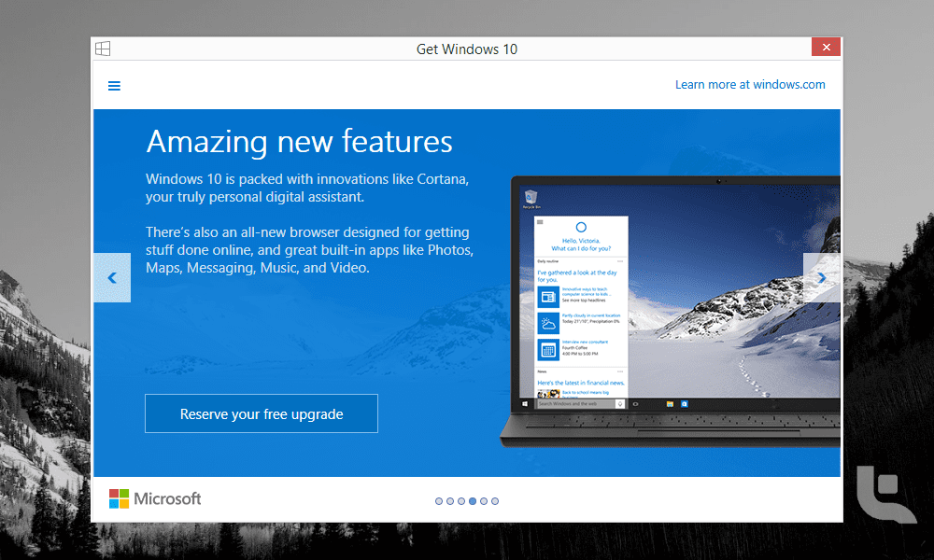Select the second slide indicator dot
Viewport: 934px width, 560px height.
(450, 501)
